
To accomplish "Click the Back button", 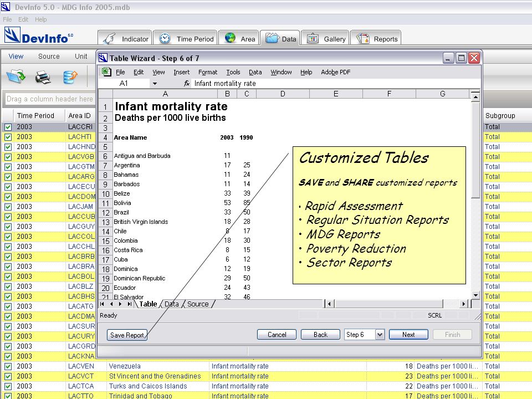I will tap(320, 335).
